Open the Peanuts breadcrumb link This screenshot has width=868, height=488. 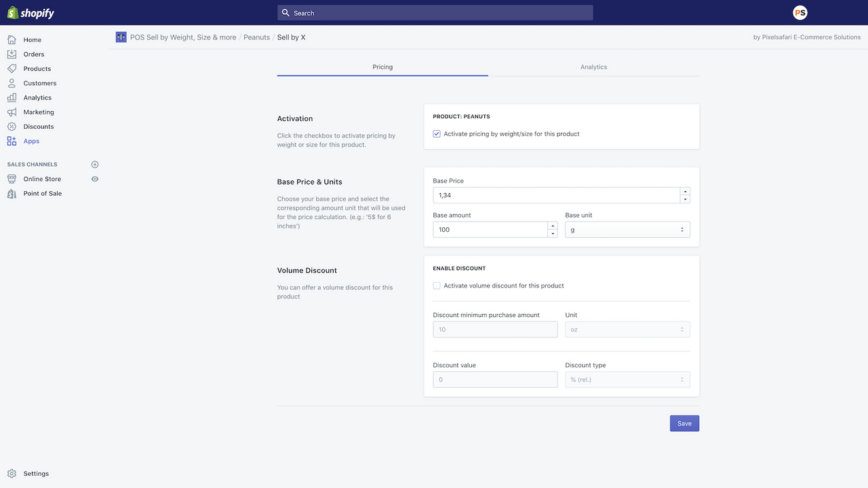click(256, 37)
